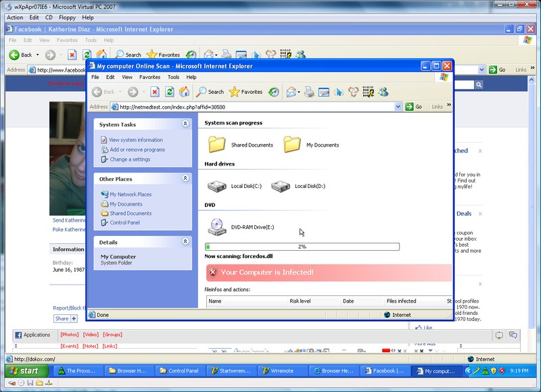Viewport: 541px width, 392px height.
Task: Click Home icon in Online Scan window toolbar
Action: [x=183, y=92]
